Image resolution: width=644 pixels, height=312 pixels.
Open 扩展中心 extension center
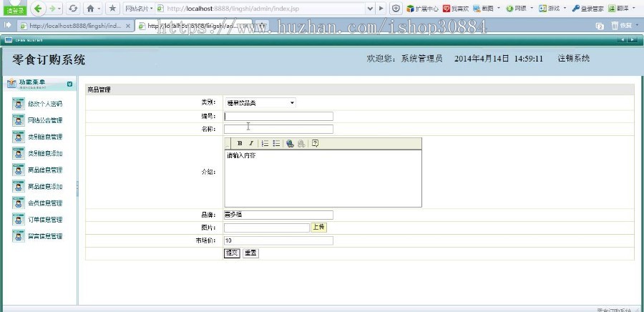click(x=423, y=8)
